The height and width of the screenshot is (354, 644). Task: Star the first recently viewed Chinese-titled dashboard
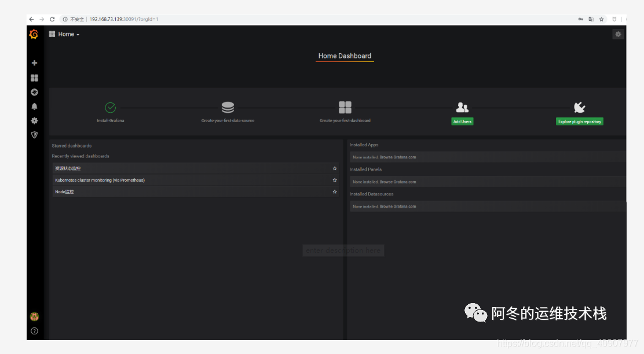point(335,168)
